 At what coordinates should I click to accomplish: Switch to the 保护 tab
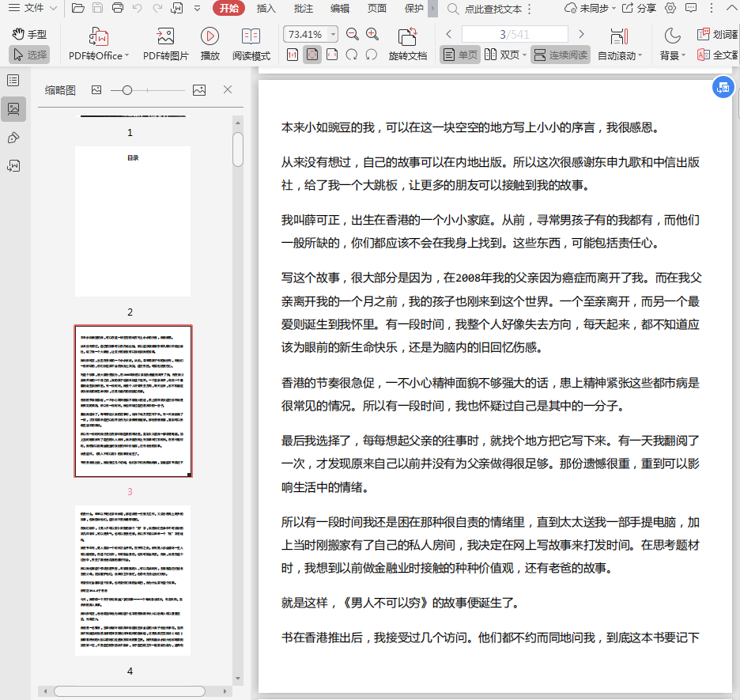(414, 9)
